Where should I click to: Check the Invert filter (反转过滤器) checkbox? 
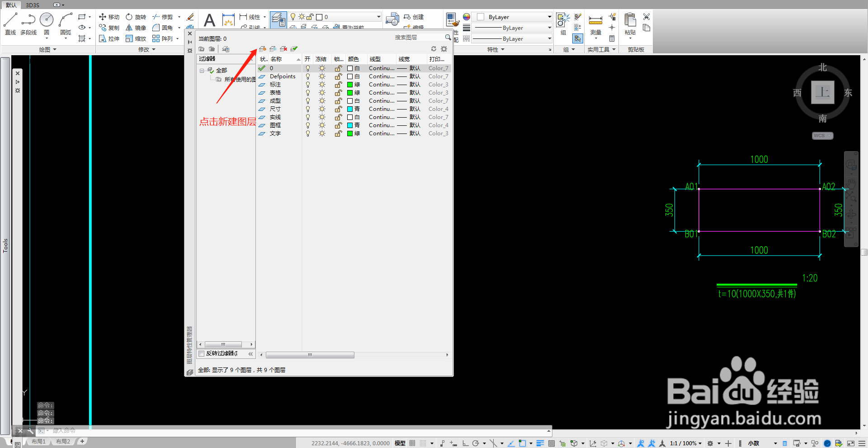coord(202,353)
